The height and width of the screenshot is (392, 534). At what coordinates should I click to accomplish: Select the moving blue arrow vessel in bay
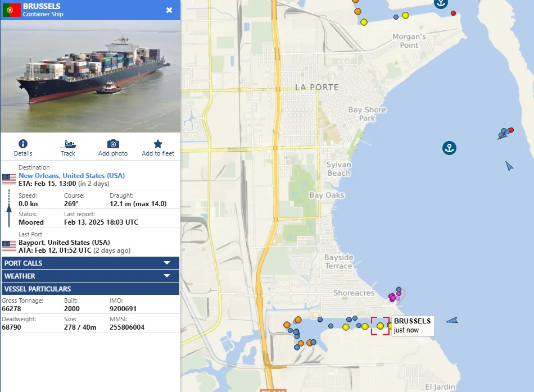coord(509,166)
